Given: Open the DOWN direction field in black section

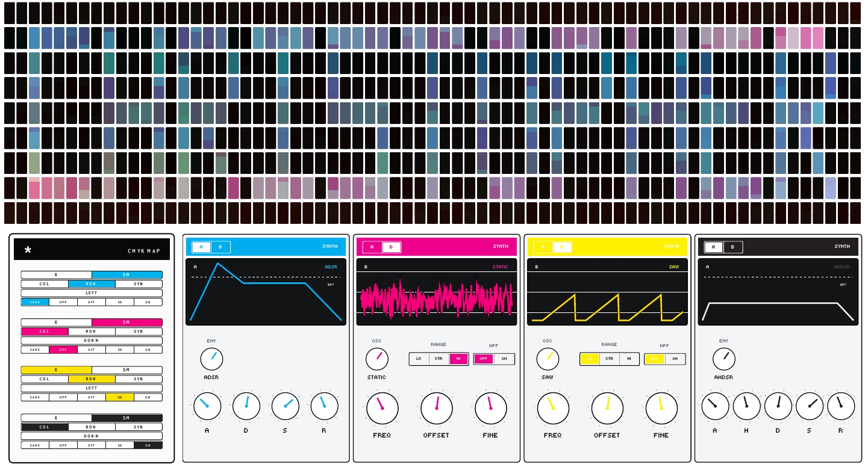Looking at the screenshot, I should (92, 436).
